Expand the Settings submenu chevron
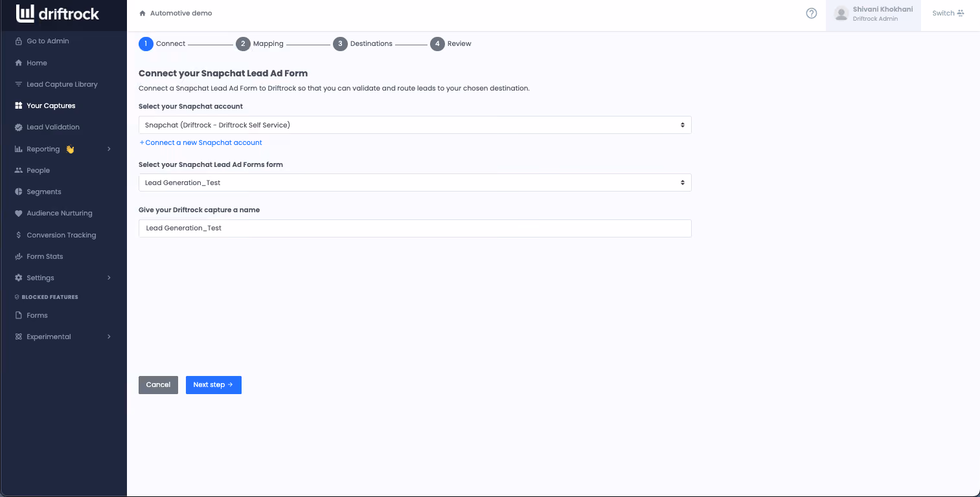The width and height of the screenshot is (980, 497). pyautogui.click(x=109, y=278)
